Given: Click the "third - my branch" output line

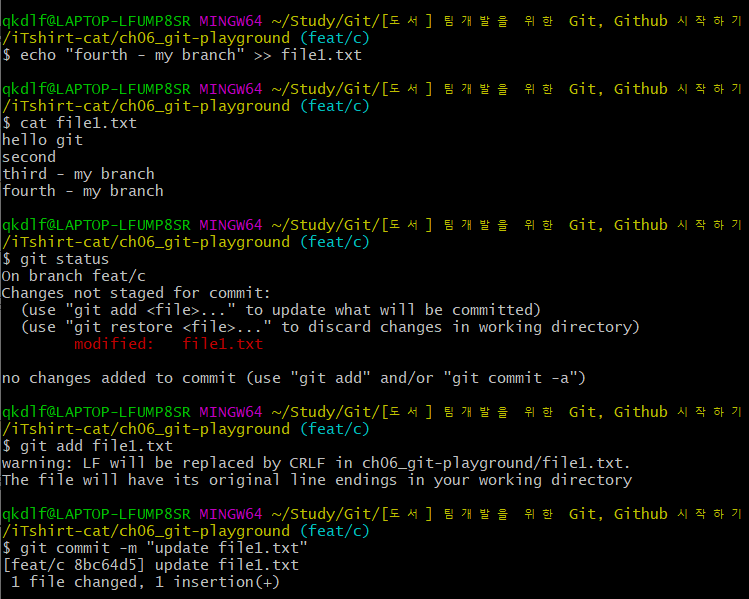Looking at the screenshot, I should (x=78, y=174).
